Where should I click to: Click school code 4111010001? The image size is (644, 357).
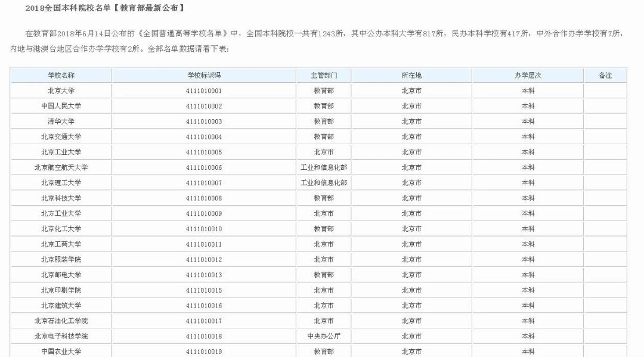[204, 91]
